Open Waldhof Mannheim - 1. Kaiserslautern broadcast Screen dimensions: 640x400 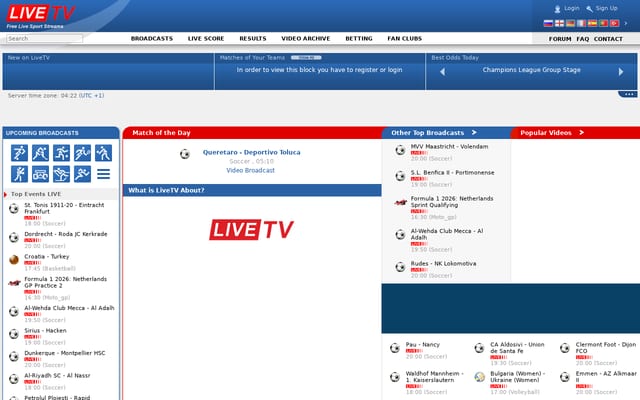coord(435,377)
